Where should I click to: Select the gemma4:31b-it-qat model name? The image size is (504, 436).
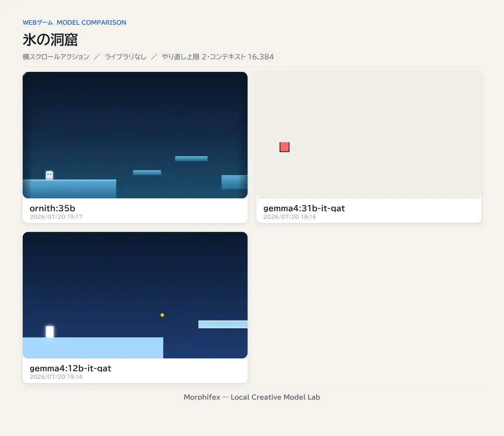click(x=304, y=208)
